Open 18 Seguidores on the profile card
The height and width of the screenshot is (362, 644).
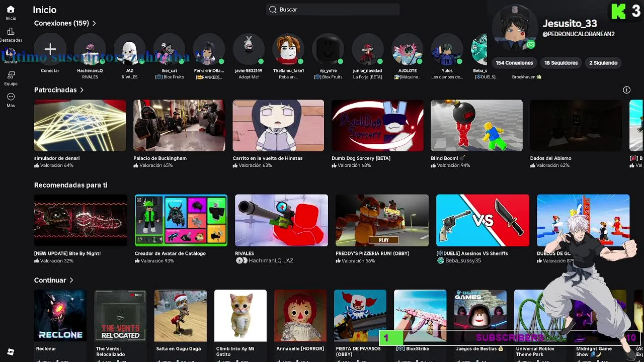click(561, 63)
